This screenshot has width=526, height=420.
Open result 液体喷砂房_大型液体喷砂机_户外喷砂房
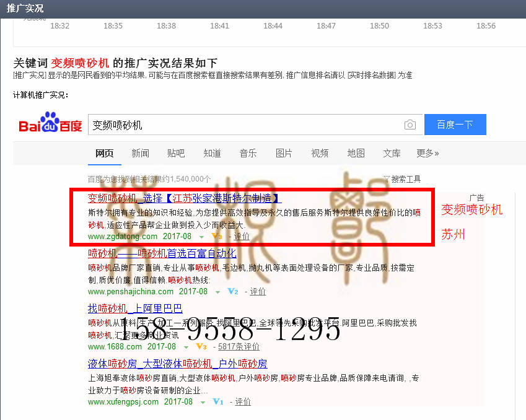point(177,363)
